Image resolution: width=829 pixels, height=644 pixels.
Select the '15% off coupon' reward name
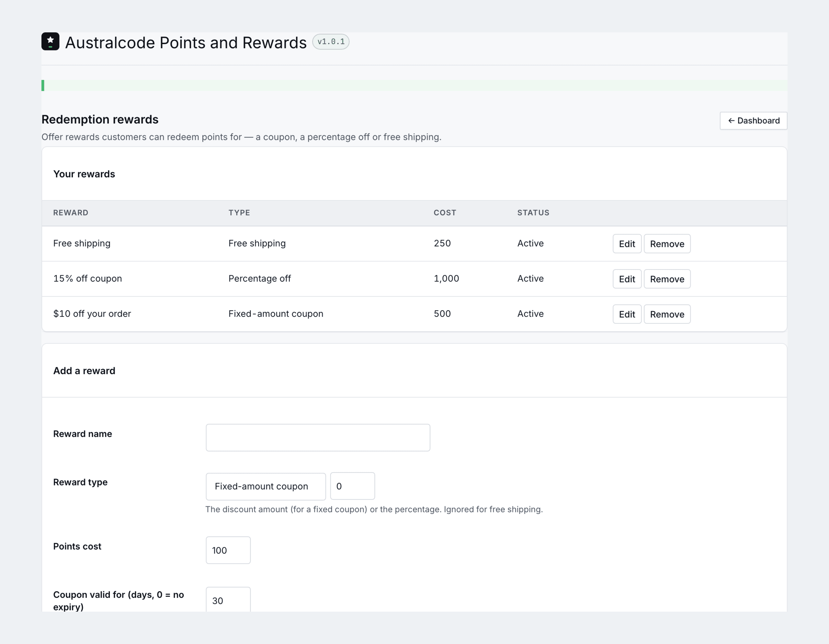click(88, 278)
